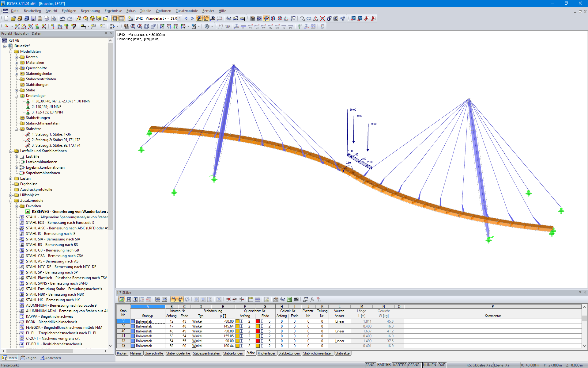Screen dimensions: 588x368
Task: Open the Berechnung menu
Action: (90, 11)
